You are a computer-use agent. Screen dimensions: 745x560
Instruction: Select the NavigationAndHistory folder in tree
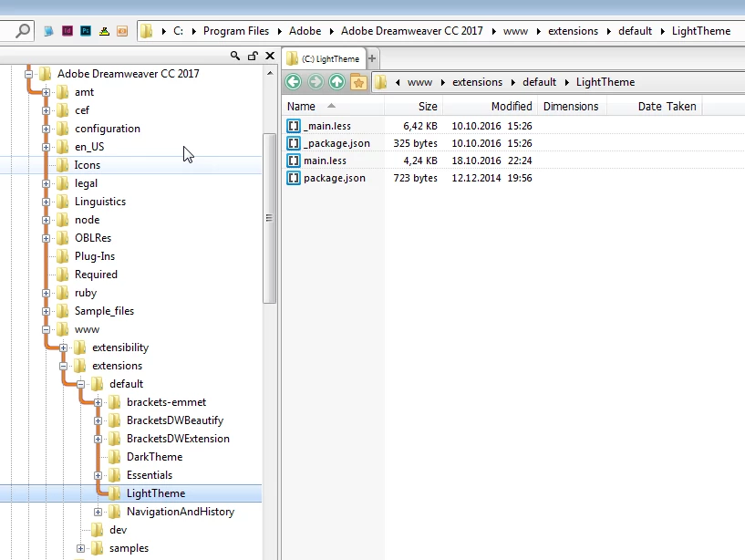coord(181,512)
